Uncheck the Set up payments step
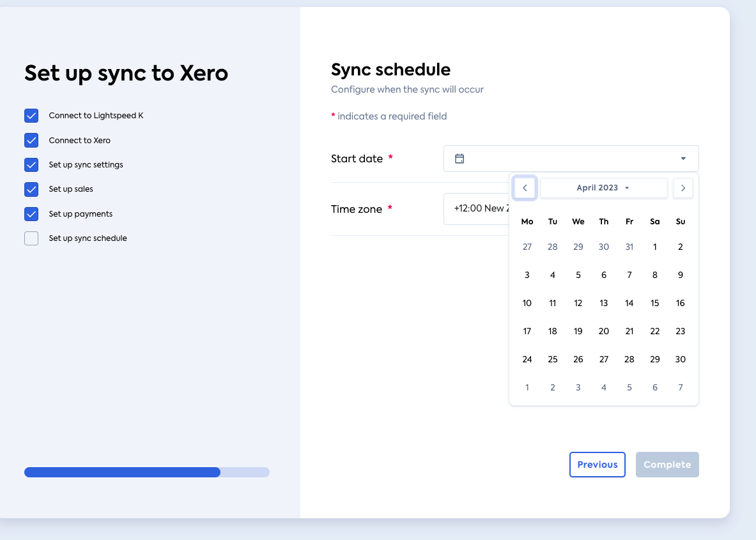This screenshot has width=756, height=540. [31, 213]
